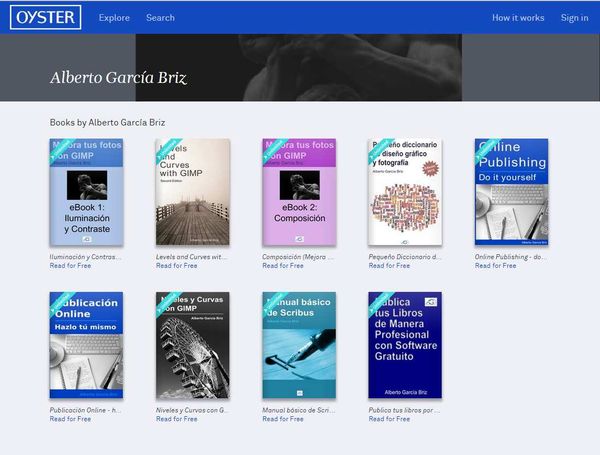Image resolution: width=600 pixels, height=455 pixels.
Task: Click the author name Alberto García Briz heading
Action: 118,78
